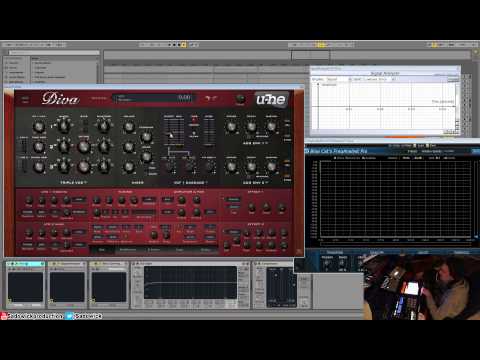Open the LFO 2 waveform selector
Image resolution: width=480 pixels, height=360 pixels.
tap(79, 231)
